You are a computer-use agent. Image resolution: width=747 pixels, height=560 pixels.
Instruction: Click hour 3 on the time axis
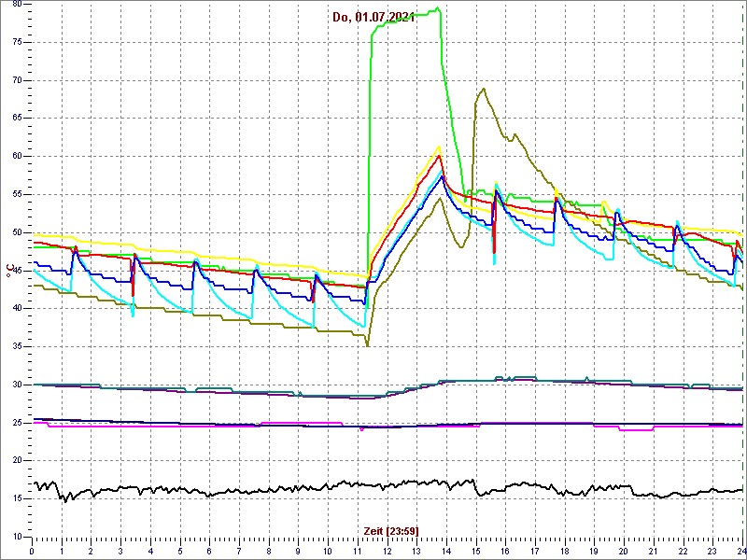coord(120,552)
